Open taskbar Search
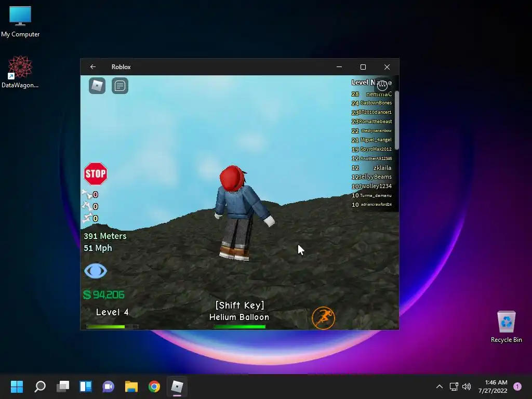The width and height of the screenshot is (532, 399). 40,387
